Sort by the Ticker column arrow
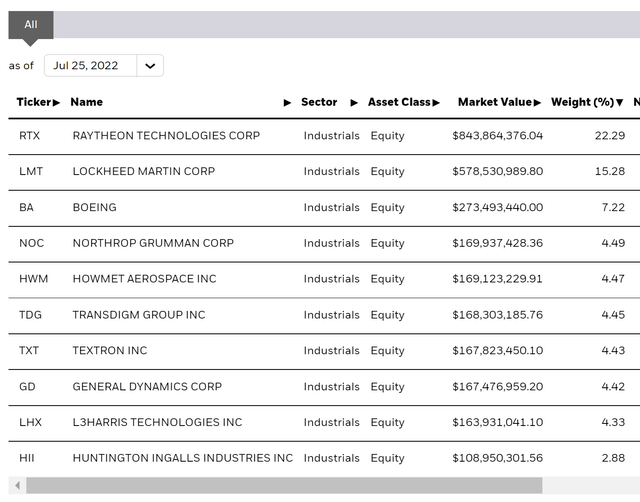640x502 pixels. point(57,103)
